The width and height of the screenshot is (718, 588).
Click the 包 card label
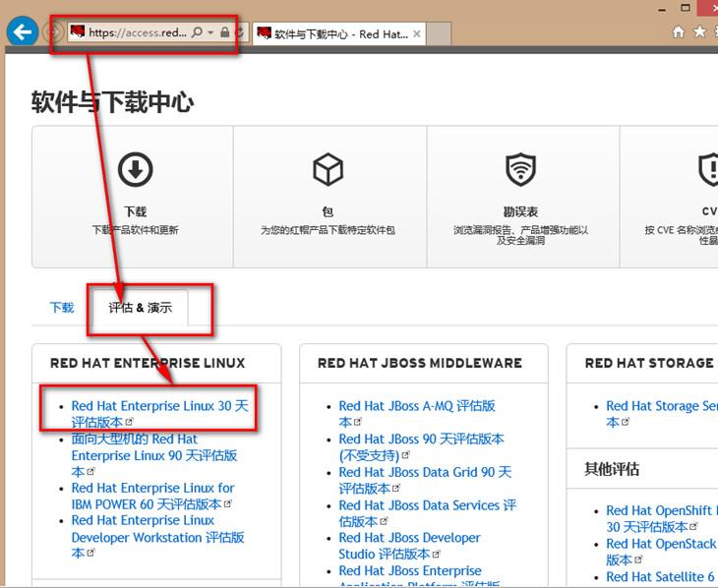[328, 211]
